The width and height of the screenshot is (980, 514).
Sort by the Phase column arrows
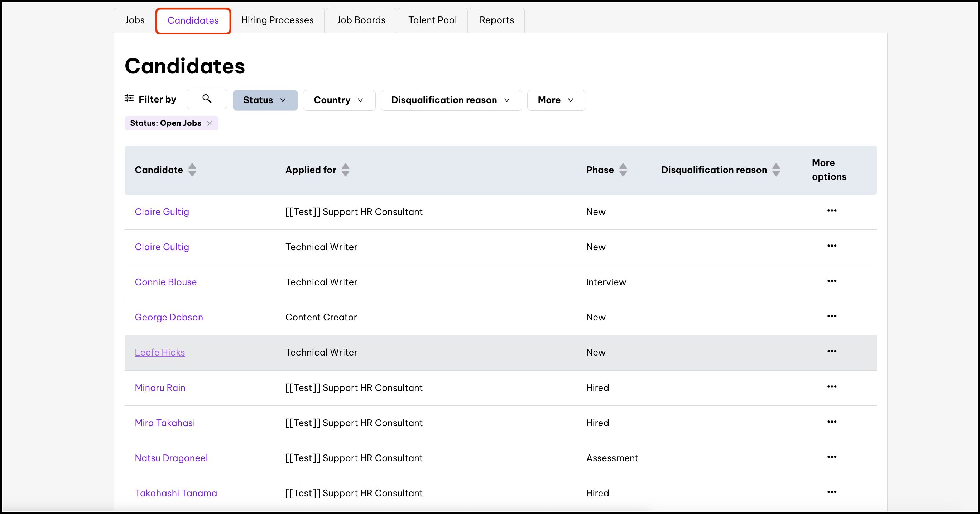point(623,170)
